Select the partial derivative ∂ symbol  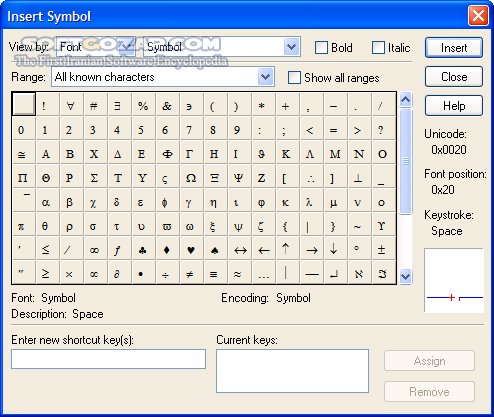[120, 272]
